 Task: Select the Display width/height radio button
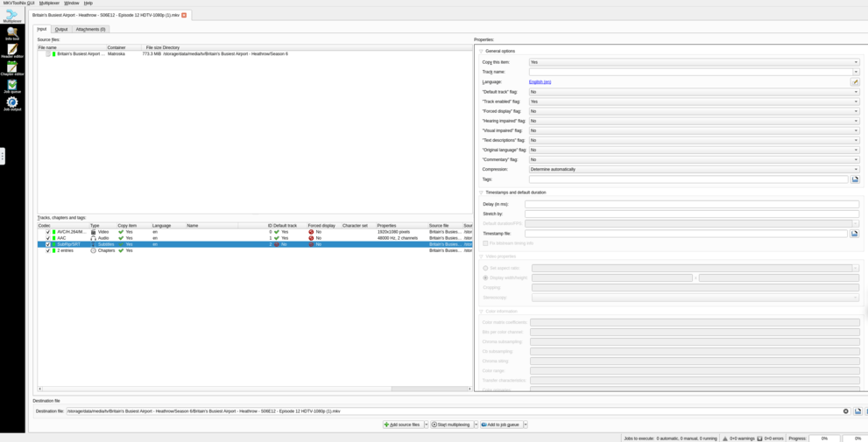click(485, 277)
